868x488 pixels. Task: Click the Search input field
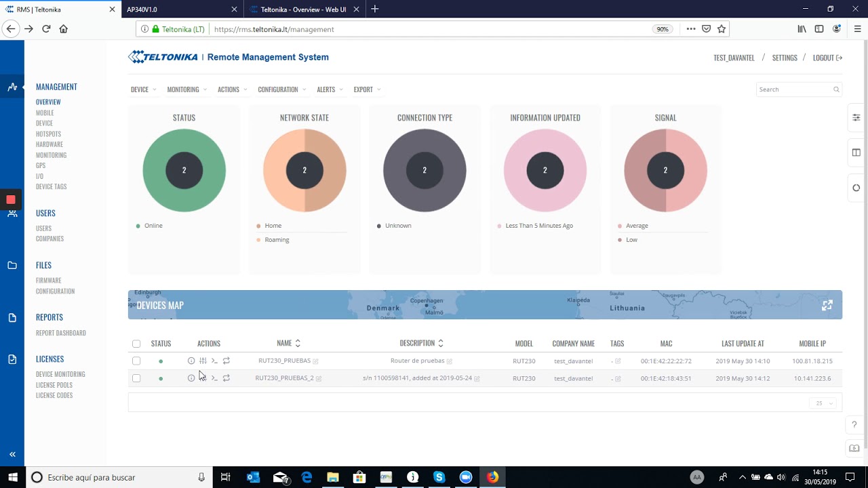pos(793,89)
